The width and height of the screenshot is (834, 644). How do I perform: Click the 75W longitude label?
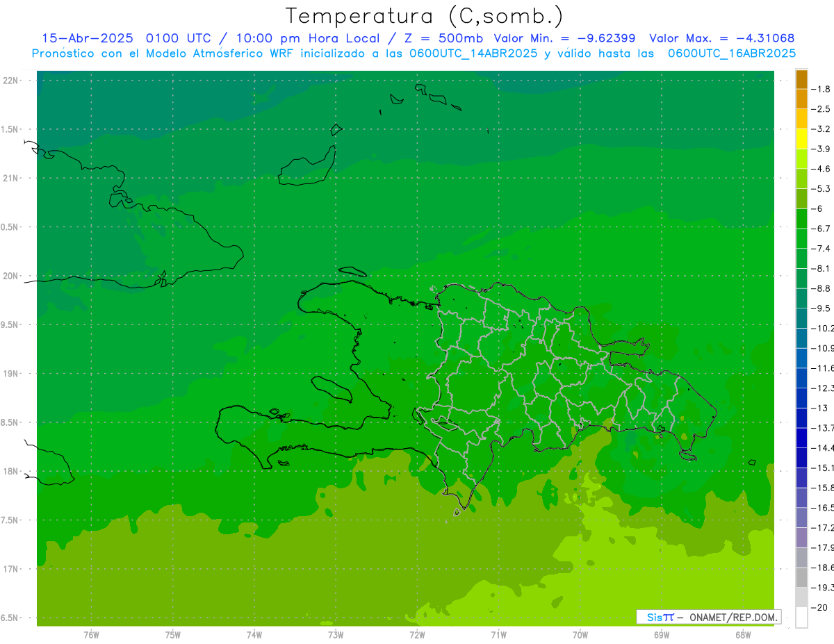[173, 635]
